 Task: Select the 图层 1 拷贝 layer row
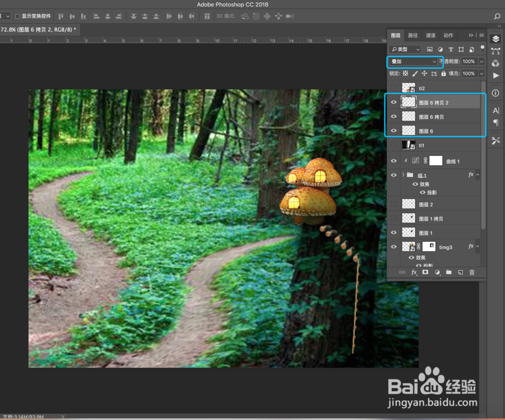pyautogui.click(x=434, y=218)
